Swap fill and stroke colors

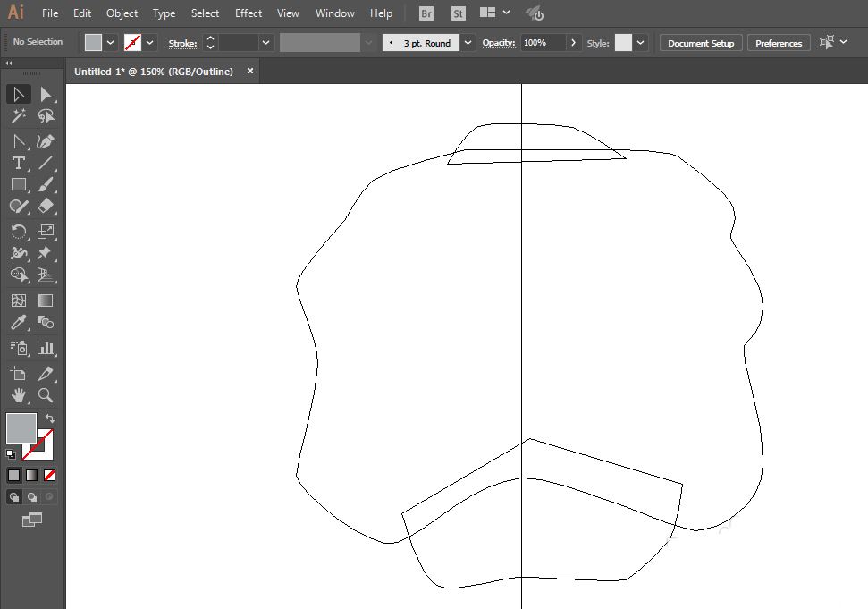point(50,418)
